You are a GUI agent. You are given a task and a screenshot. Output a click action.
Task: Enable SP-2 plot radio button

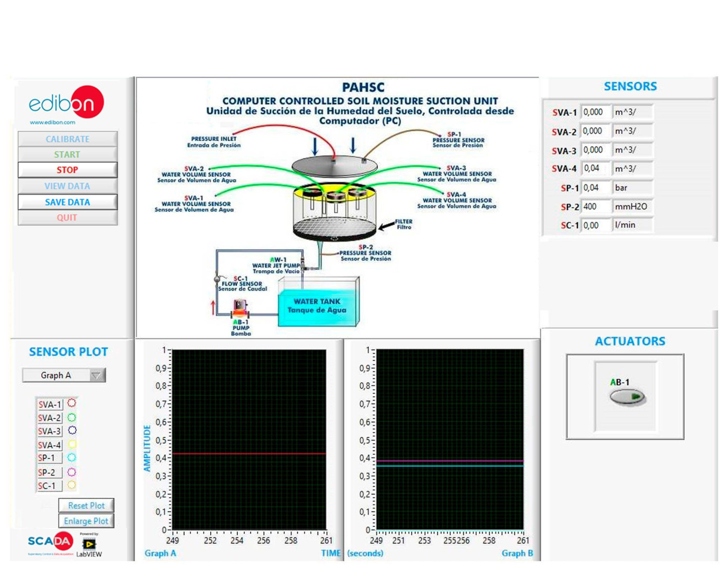pyautogui.click(x=72, y=472)
